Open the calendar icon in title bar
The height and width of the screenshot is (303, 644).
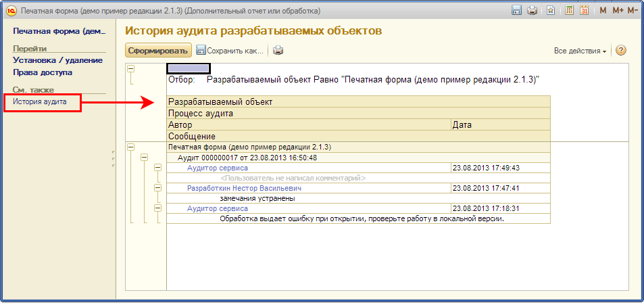(584, 10)
